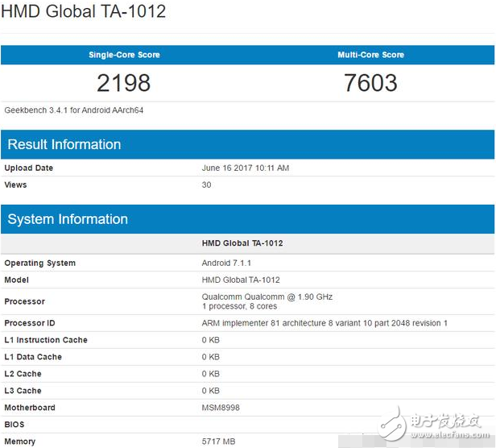Click the 5717 MB memory value
Viewport: 496px width, 448px height.
click(x=218, y=442)
